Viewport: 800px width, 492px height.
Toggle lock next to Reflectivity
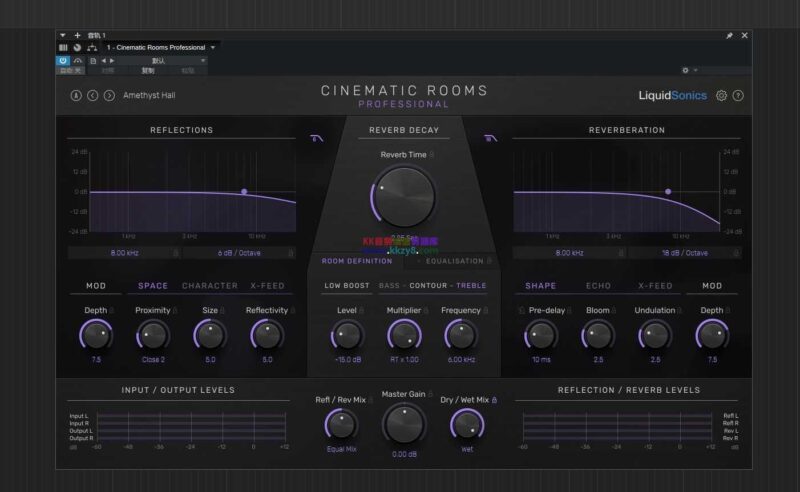coord(292,310)
